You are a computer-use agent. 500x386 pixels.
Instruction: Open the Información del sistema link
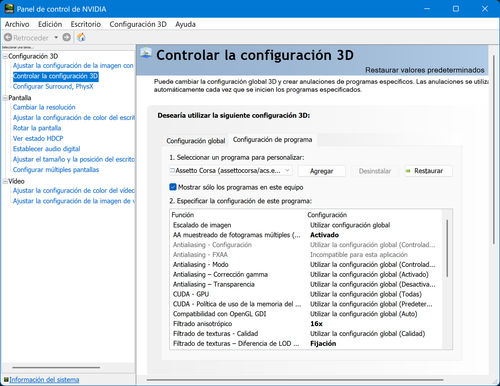point(44,380)
